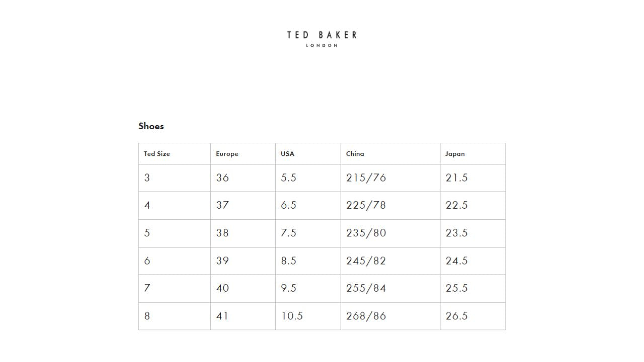
Task: Click the China column header
Action: [x=355, y=154]
